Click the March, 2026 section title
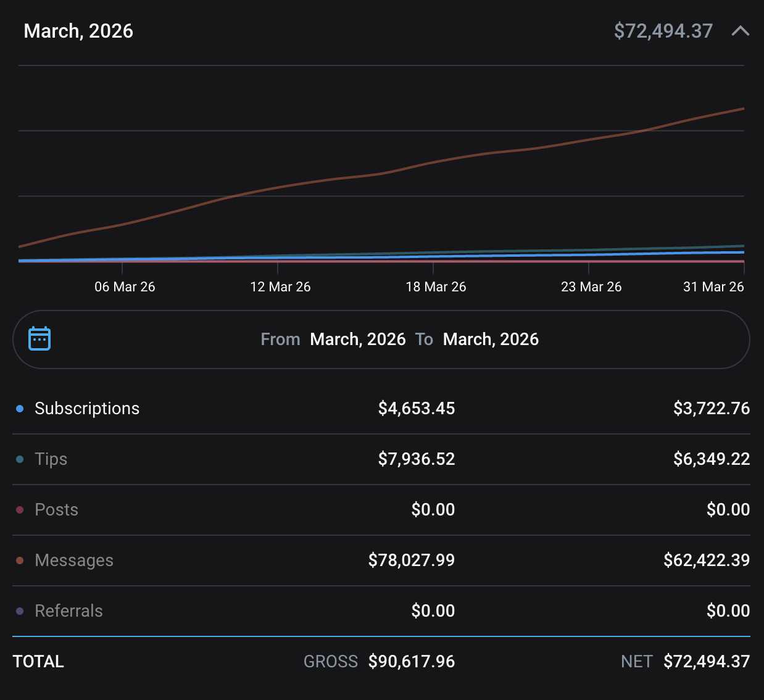This screenshot has height=700, width=764. [78, 31]
